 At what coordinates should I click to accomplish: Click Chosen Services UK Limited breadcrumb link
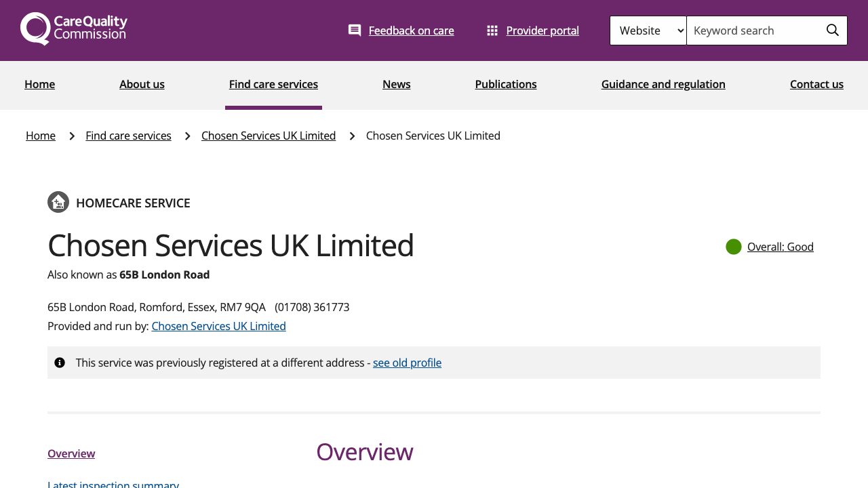(x=269, y=136)
